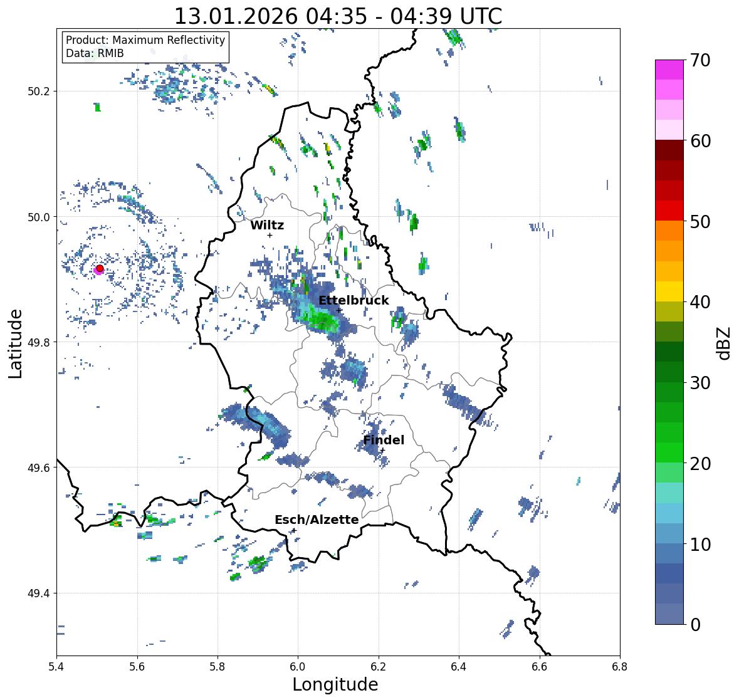Click the dark red swatch below 60
The height and width of the screenshot is (700, 739).
tap(669, 150)
